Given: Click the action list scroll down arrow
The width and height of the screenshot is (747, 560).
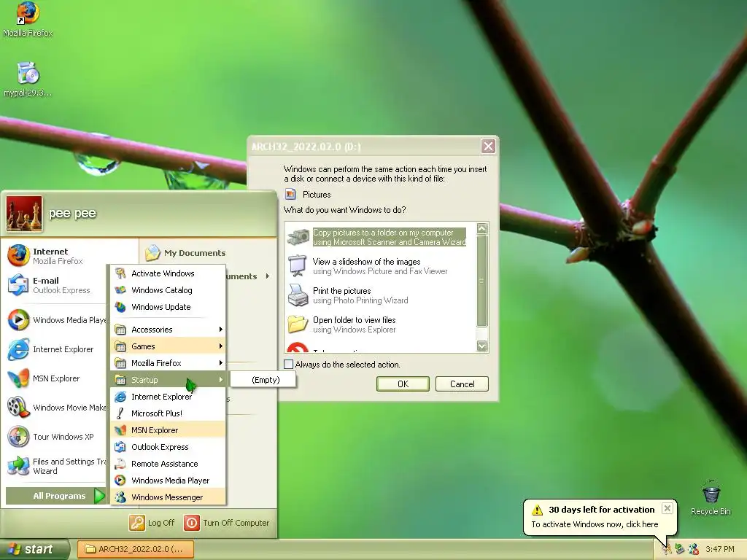Looking at the screenshot, I should click(x=481, y=346).
